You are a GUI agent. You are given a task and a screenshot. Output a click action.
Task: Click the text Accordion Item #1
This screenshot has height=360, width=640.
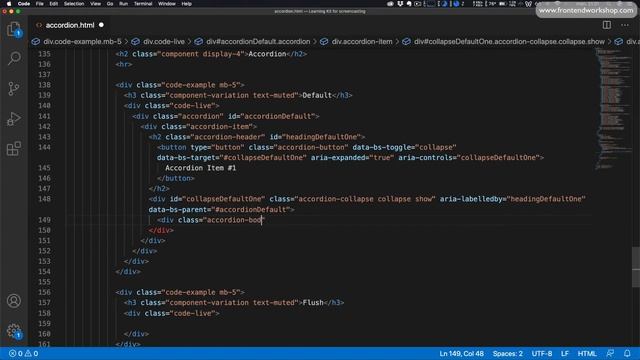200,168
